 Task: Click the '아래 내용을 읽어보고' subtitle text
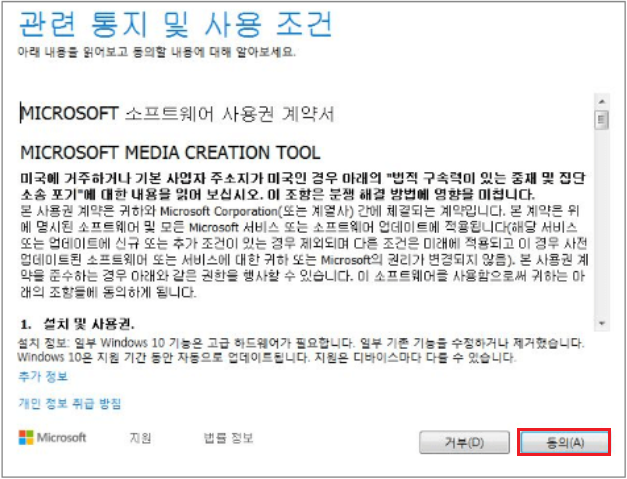click(x=157, y=52)
